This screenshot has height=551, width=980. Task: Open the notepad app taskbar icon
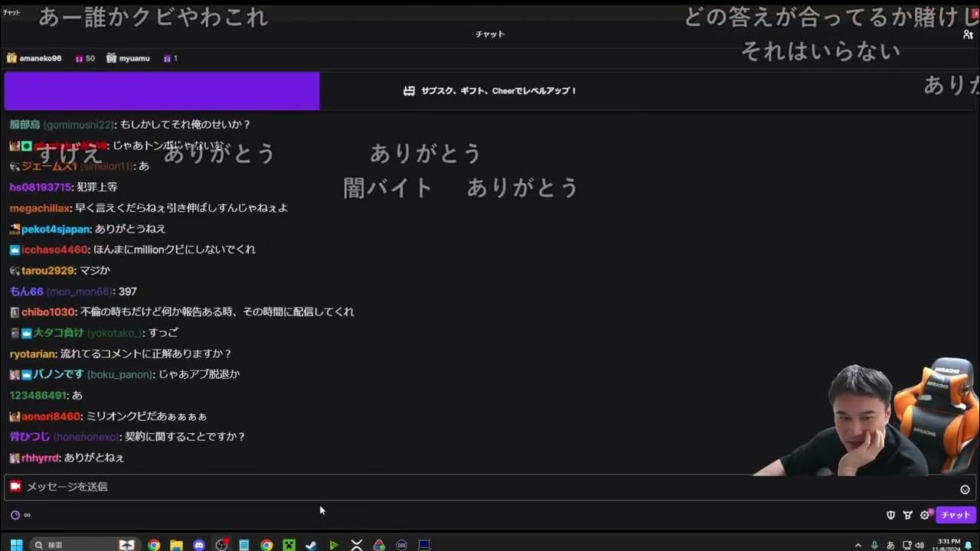pyautogui.click(x=244, y=545)
